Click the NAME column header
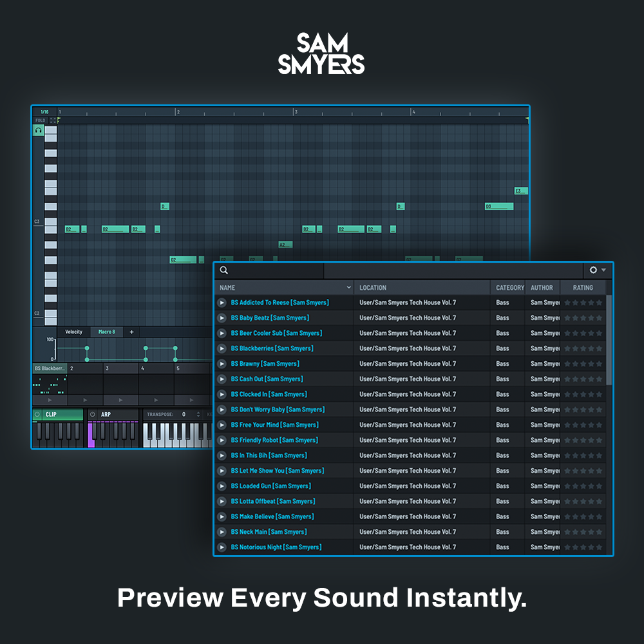 284,287
